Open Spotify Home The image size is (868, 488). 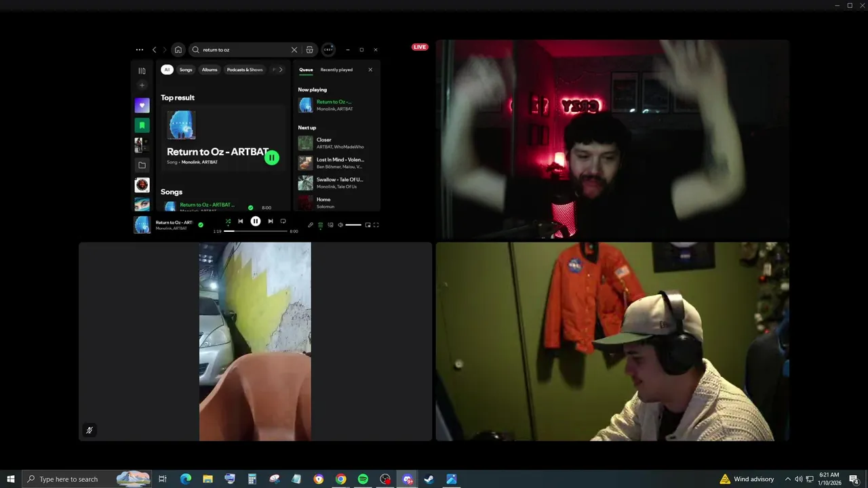pyautogui.click(x=178, y=49)
